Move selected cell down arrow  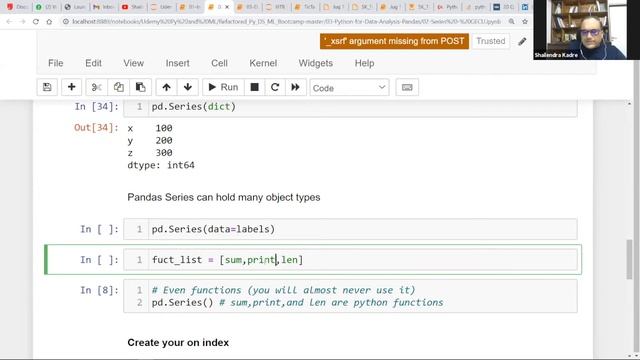coord(188,87)
